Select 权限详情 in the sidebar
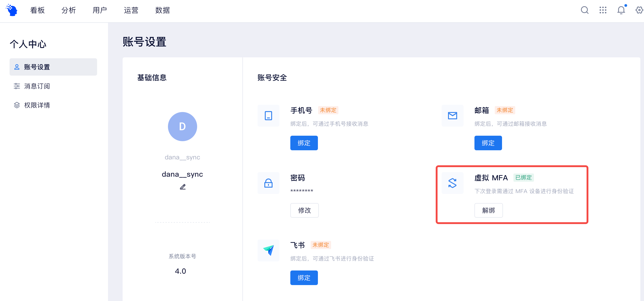The width and height of the screenshot is (644, 301). coord(37,105)
